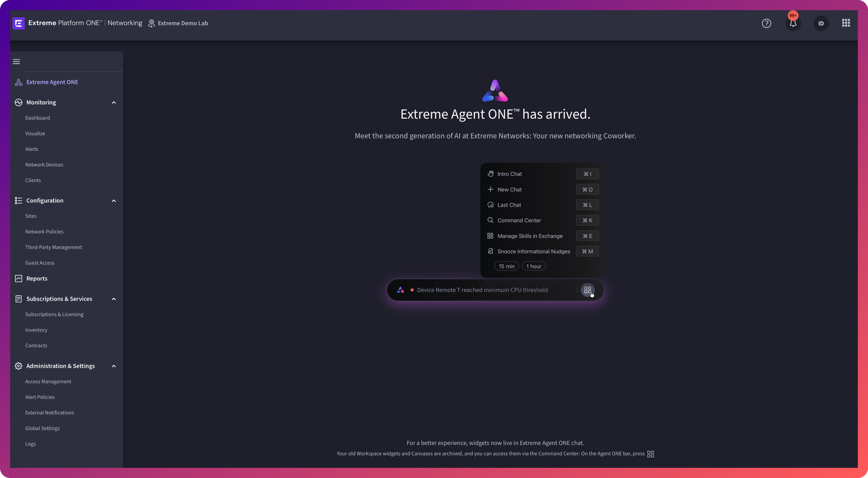Click the large Agent ONE triangle logo
The image size is (868, 478).
coord(495,91)
